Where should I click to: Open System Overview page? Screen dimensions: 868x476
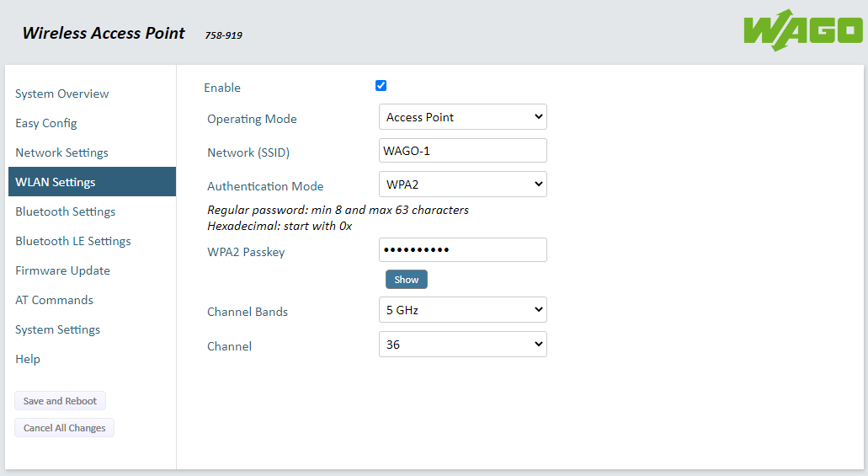(x=62, y=94)
